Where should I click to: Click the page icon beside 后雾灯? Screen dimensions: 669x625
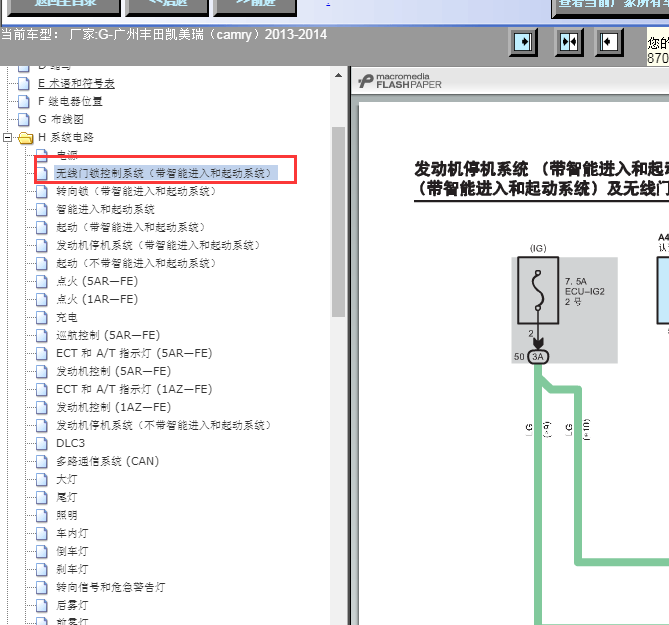pyautogui.click(x=42, y=605)
